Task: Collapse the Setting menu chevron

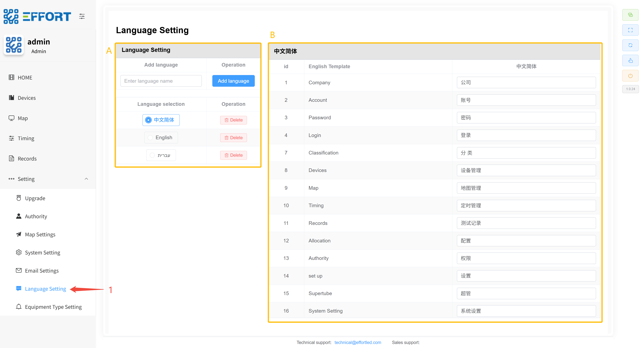Action: click(86, 179)
